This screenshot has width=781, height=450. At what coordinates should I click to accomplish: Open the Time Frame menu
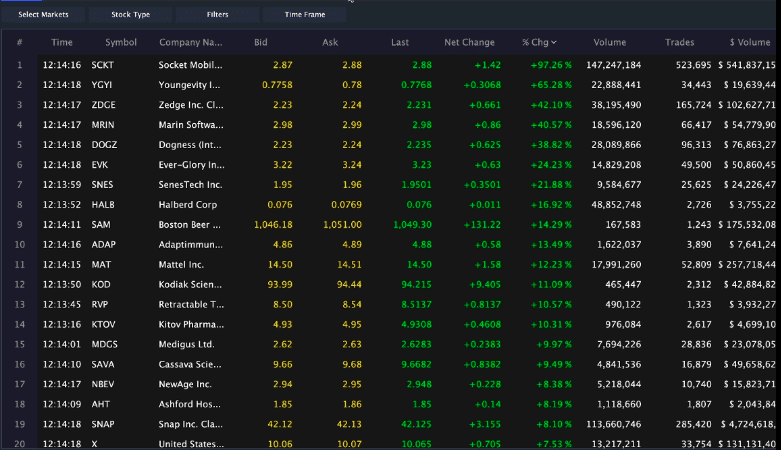pos(305,14)
